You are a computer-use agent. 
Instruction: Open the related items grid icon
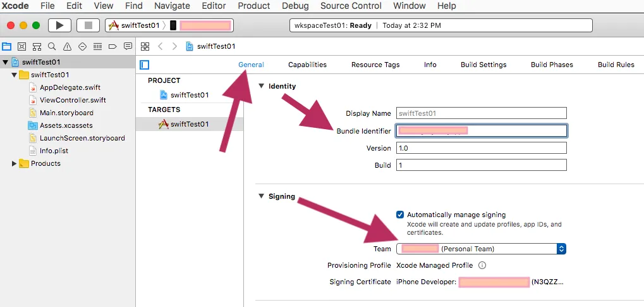145,46
